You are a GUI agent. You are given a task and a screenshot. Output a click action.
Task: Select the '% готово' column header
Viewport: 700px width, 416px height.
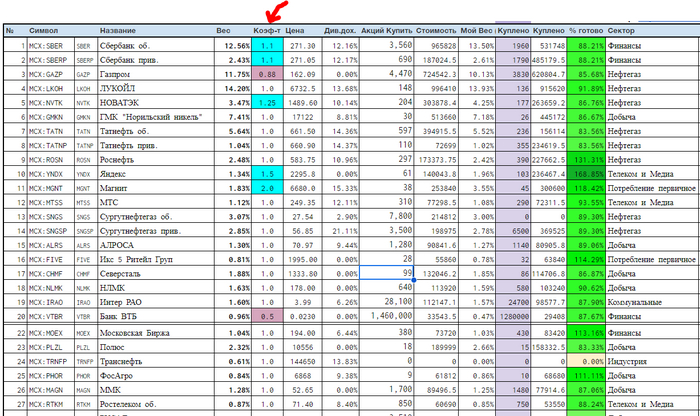(586, 32)
